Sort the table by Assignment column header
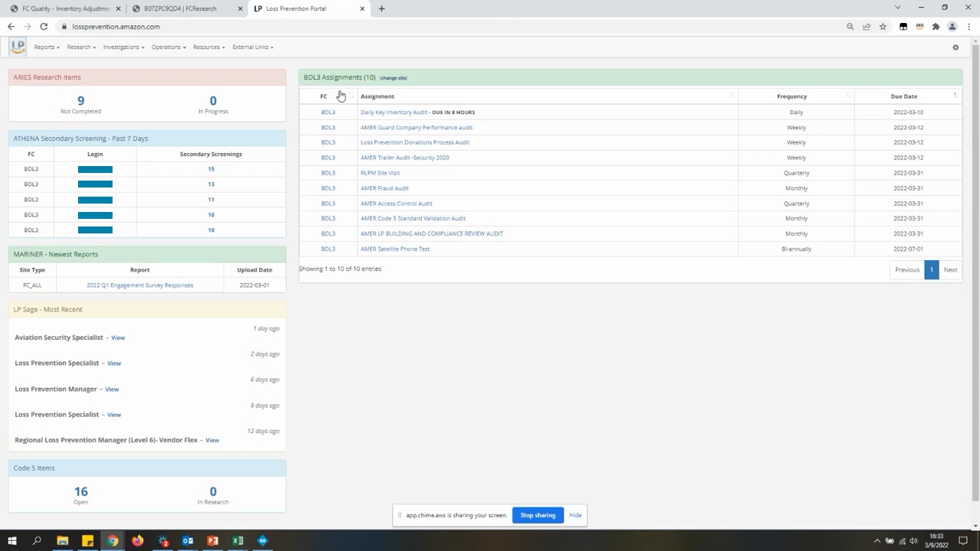980x551 pixels. click(547, 96)
